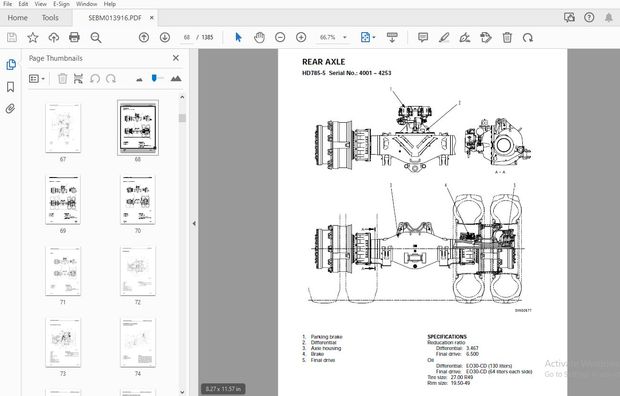Click the page number input field
This screenshot has width=620, height=396.
click(187, 38)
